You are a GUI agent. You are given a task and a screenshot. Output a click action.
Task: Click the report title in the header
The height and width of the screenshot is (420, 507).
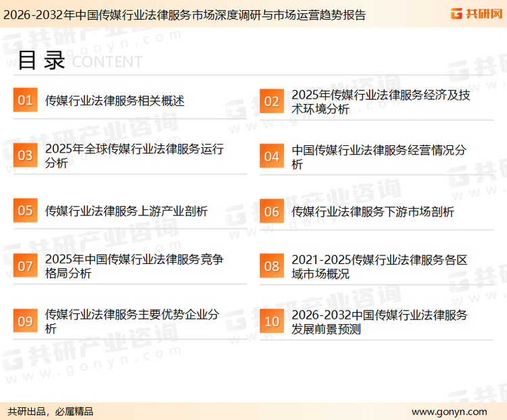(x=185, y=15)
